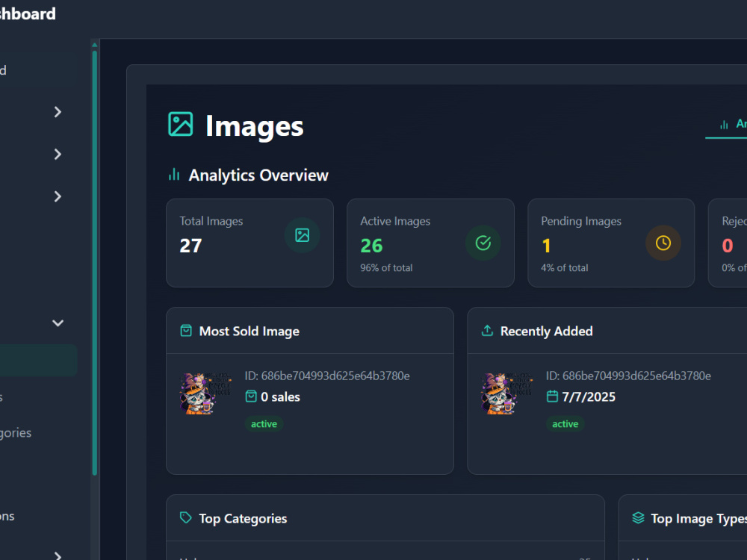747x560 pixels.
Task: Open the Most Sold Image thumbnail
Action: [205, 393]
